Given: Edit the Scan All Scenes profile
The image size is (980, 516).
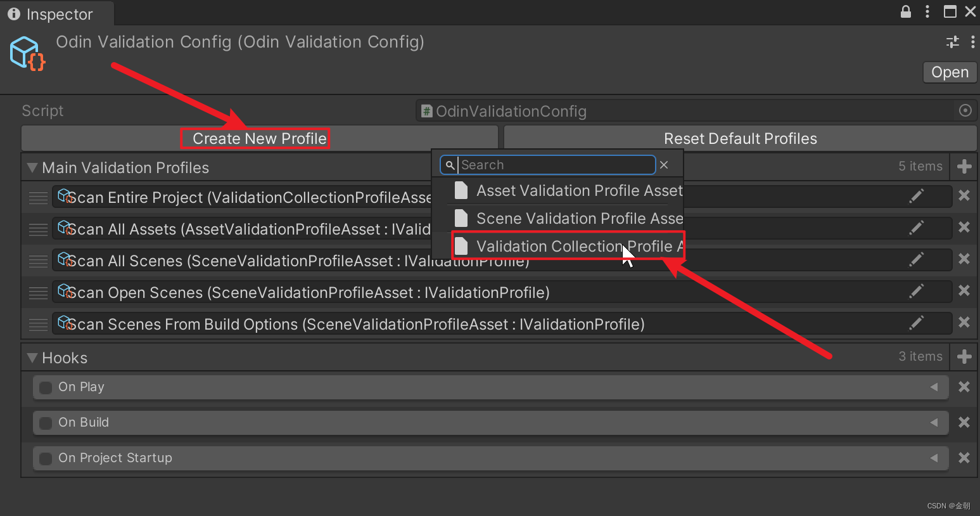Looking at the screenshot, I should [x=916, y=260].
